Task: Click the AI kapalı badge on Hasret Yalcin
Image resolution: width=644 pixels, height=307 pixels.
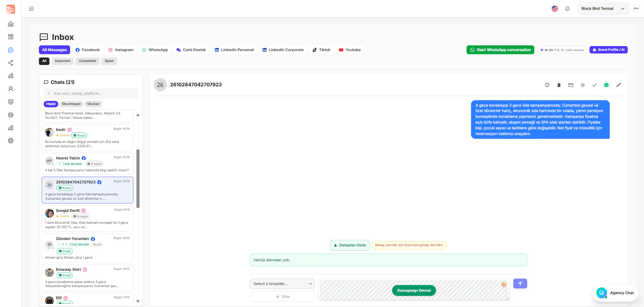Action: 94,164
